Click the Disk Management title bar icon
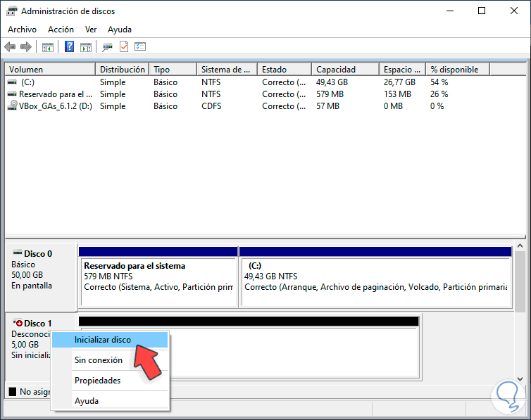The image size is (531, 420). point(11,11)
